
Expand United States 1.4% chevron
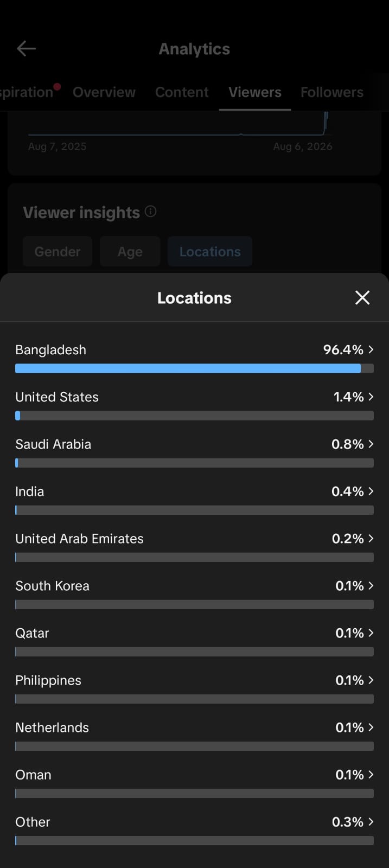tap(371, 397)
